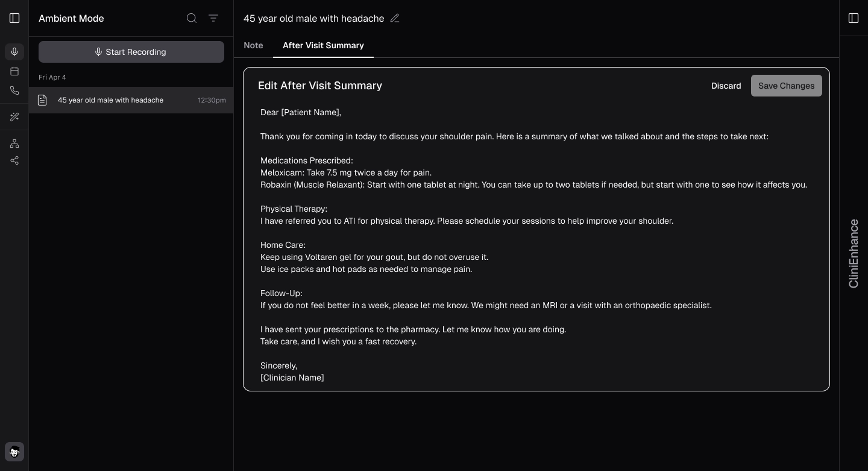Toggle the right sidebar panel icon
The height and width of the screenshot is (471, 868).
[854, 18]
